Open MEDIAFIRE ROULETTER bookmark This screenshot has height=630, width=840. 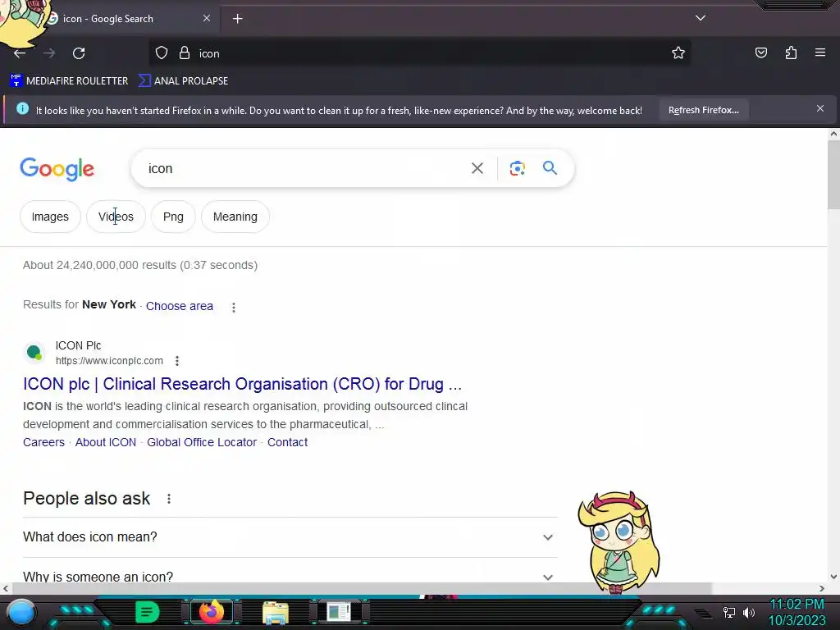(69, 81)
